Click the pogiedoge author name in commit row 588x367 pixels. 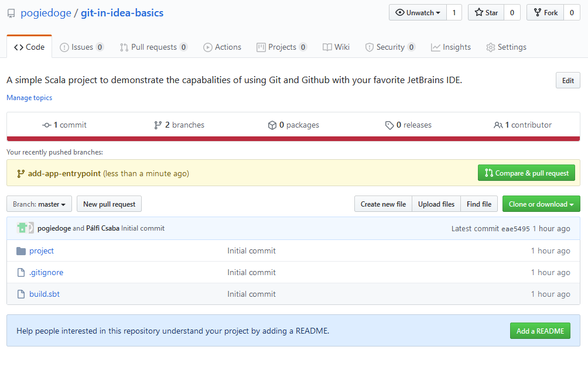tap(54, 228)
